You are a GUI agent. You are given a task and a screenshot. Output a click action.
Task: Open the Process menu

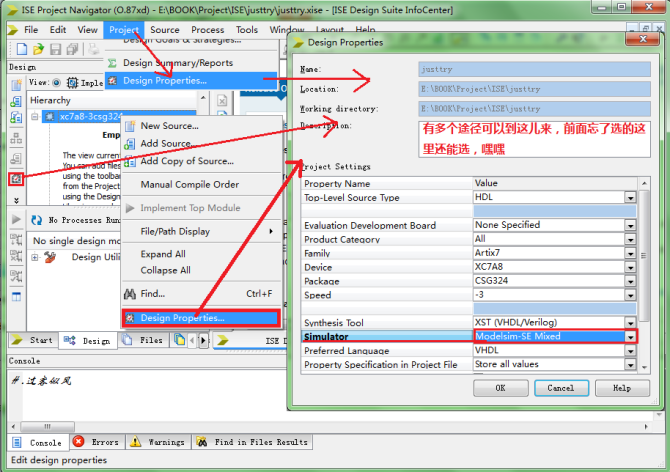point(207,29)
